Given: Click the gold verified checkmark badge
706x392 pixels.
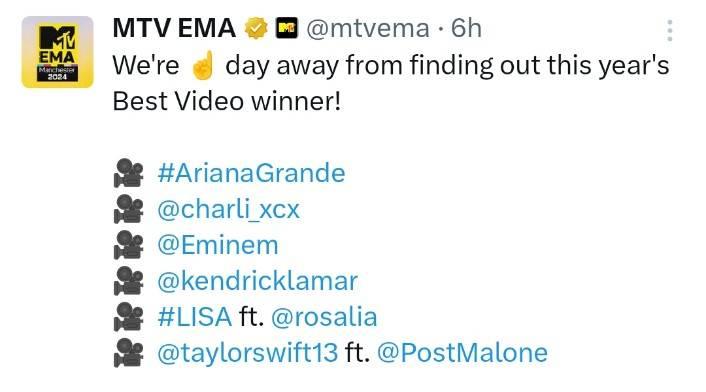Looking at the screenshot, I should [256, 28].
